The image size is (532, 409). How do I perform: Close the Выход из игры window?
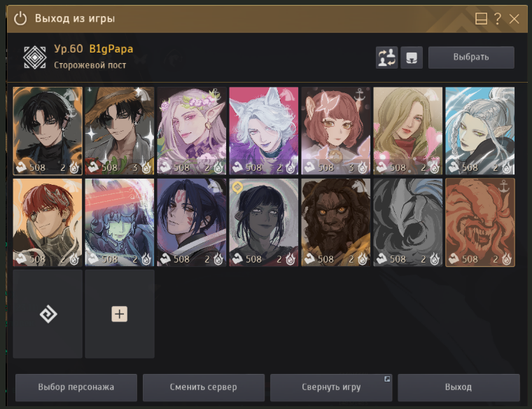pos(514,19)
